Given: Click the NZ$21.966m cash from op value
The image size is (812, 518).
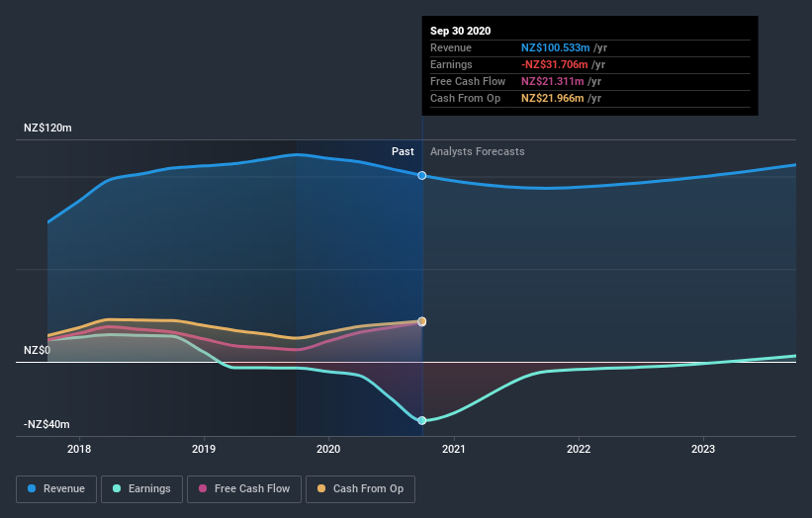Looking at the screenshot, I should [x=553, y=98].
